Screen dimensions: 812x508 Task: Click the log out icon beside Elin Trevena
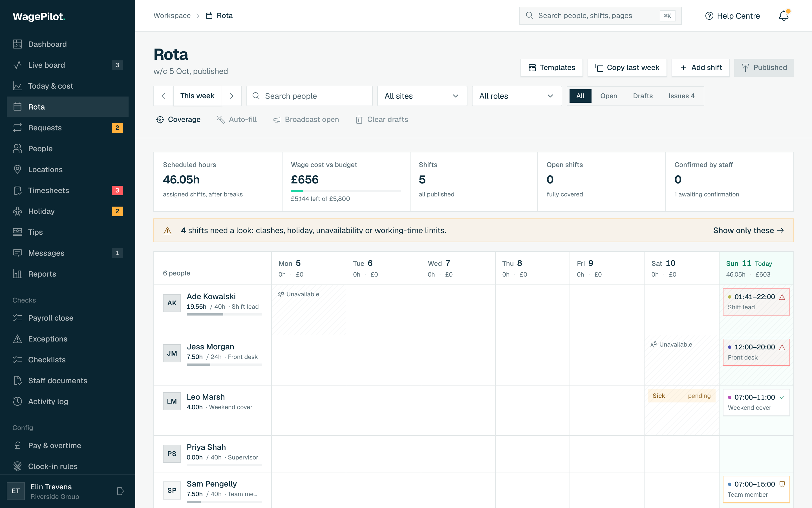120,491
